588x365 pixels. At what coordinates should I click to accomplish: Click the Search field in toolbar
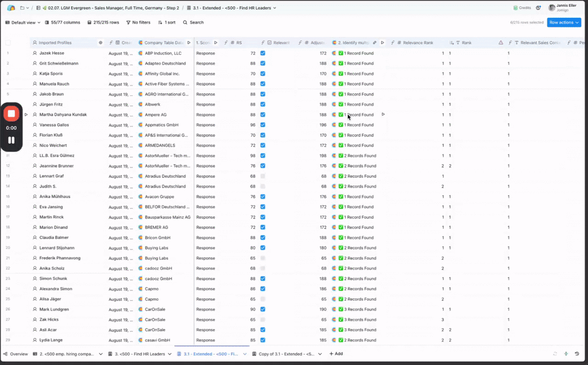[x=193, y=22]
